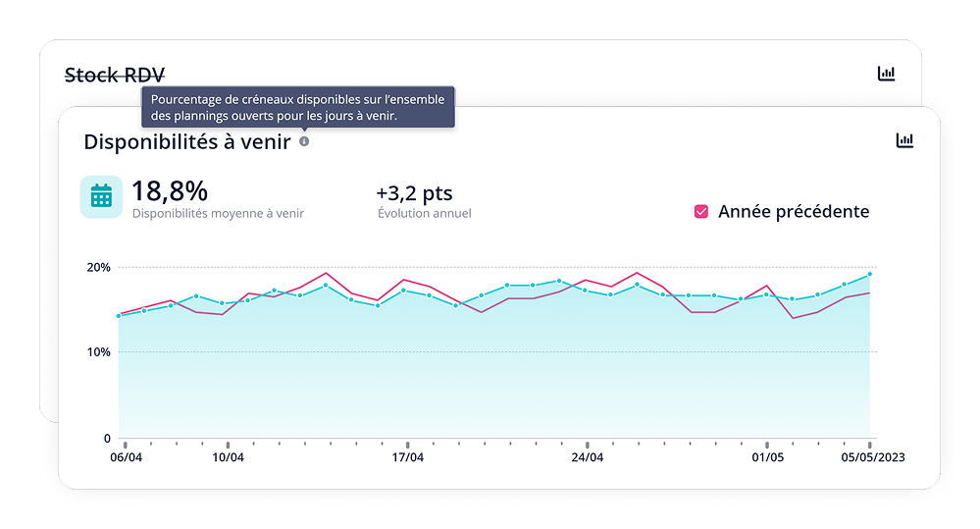980x529 pixels.
Task: Click the 20% y-axis label
Action: [99, 267]
